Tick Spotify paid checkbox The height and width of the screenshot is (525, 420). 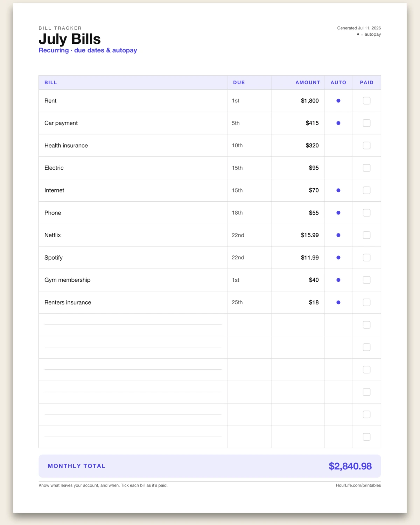[x=366, y=258]
